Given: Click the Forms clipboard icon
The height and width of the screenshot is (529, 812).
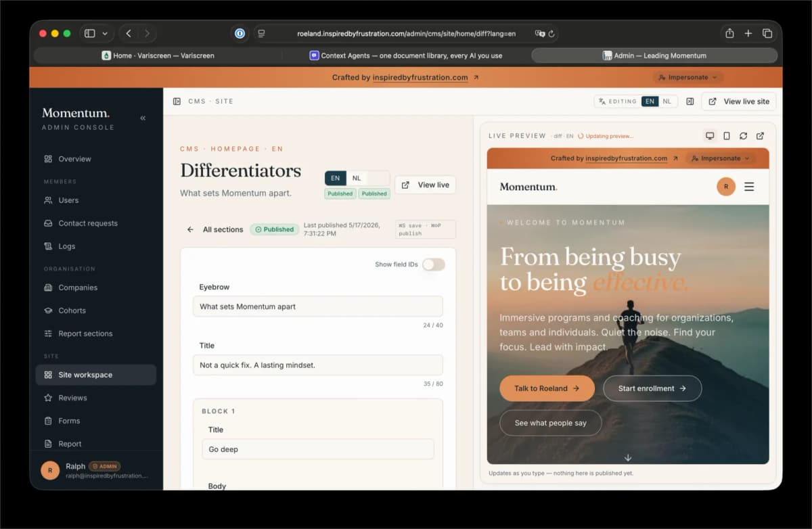Looking at the screenshot, I should click(x=48, y=421).
